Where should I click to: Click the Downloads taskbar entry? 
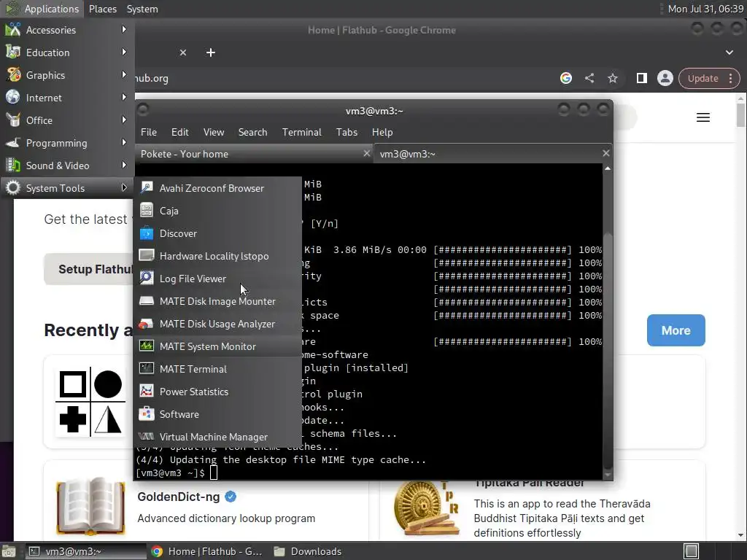coord(309,551)
